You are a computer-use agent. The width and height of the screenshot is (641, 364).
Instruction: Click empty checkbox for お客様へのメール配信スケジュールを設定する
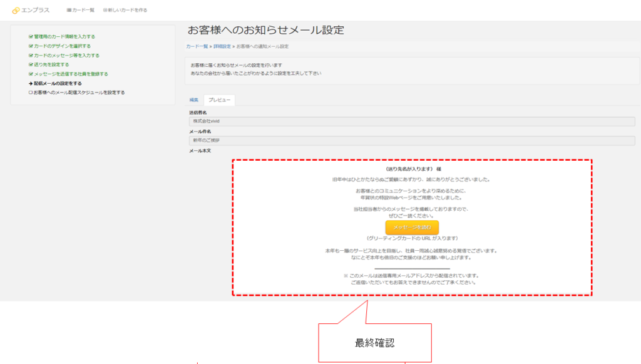coord(31,93)
